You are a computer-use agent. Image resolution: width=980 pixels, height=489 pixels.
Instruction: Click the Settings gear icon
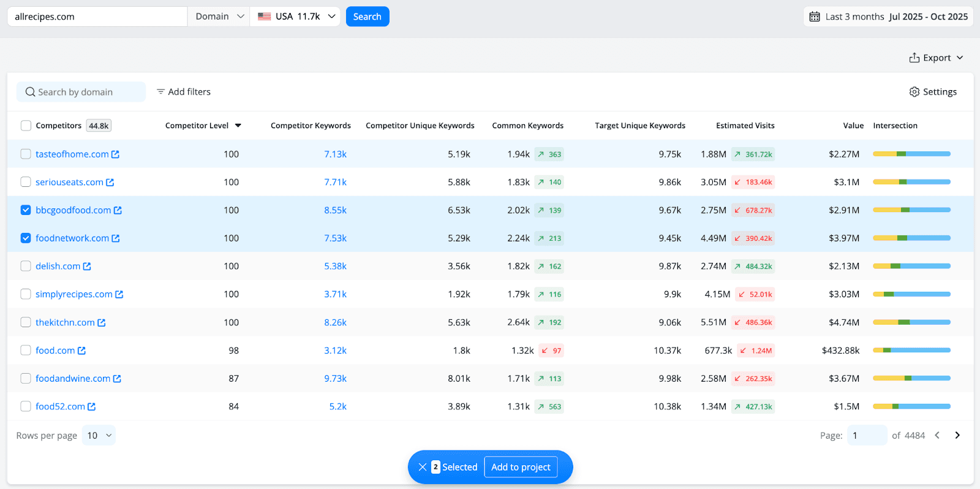click(914, 92)
